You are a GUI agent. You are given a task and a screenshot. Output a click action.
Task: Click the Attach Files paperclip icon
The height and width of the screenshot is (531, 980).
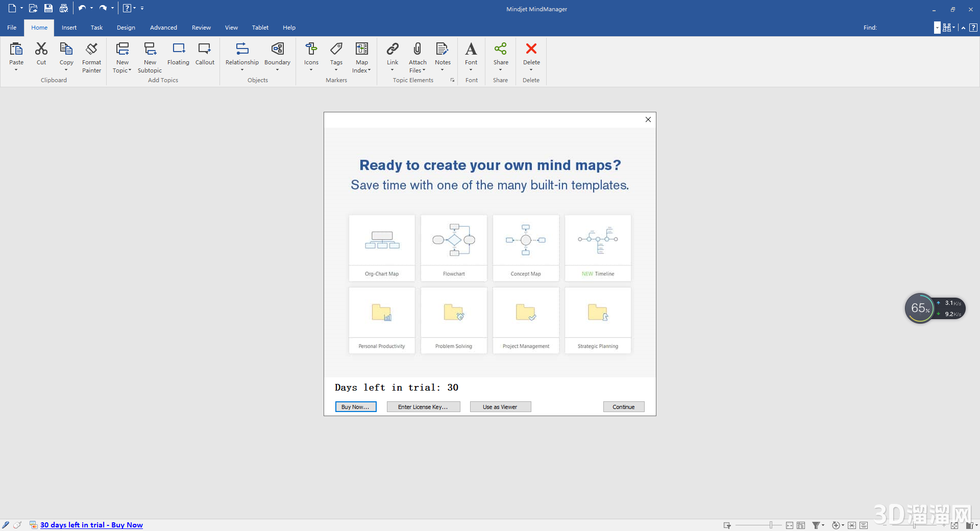pyautogui.click(x=417, y=49)
